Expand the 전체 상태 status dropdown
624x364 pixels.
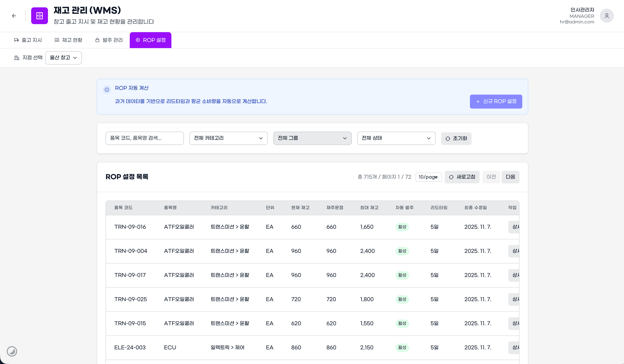[396, 138]
